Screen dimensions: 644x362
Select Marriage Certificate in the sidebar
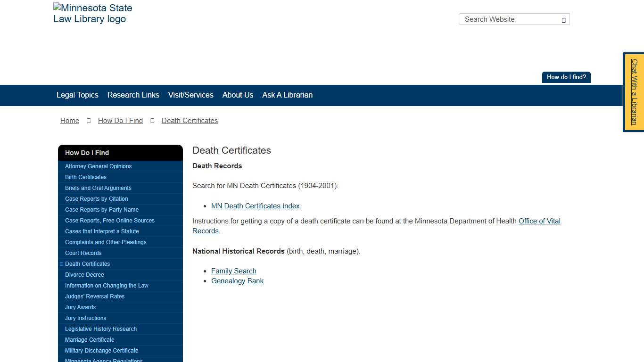click(x=90, y=340)
